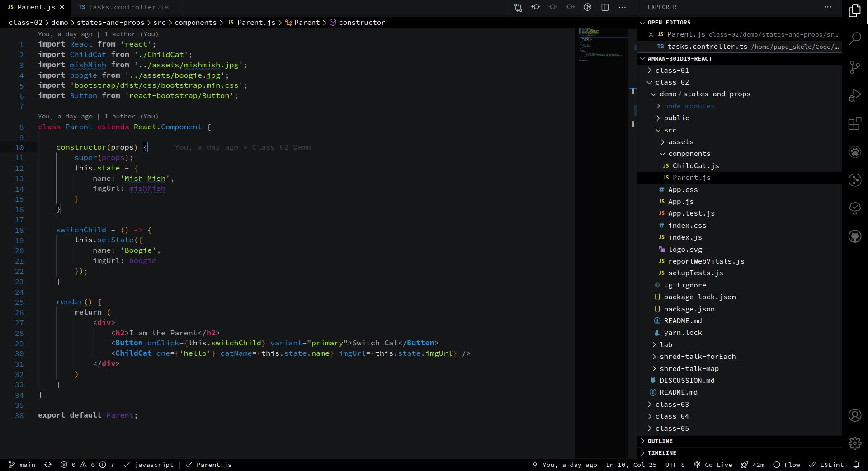The height and width of the screenshot is (471, 868).
Task: Collapse the components folder
Action: [739, 154]
